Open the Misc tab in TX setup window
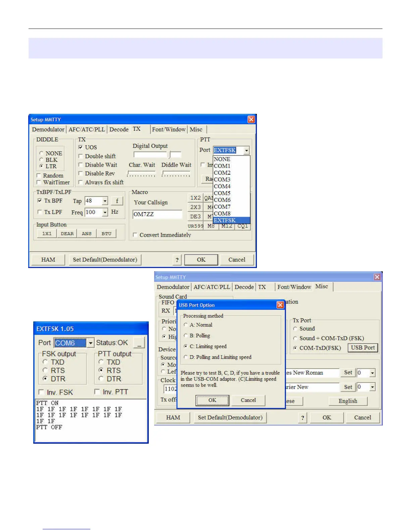This screenshot has width=411, height=532. (x=196, y=129)
